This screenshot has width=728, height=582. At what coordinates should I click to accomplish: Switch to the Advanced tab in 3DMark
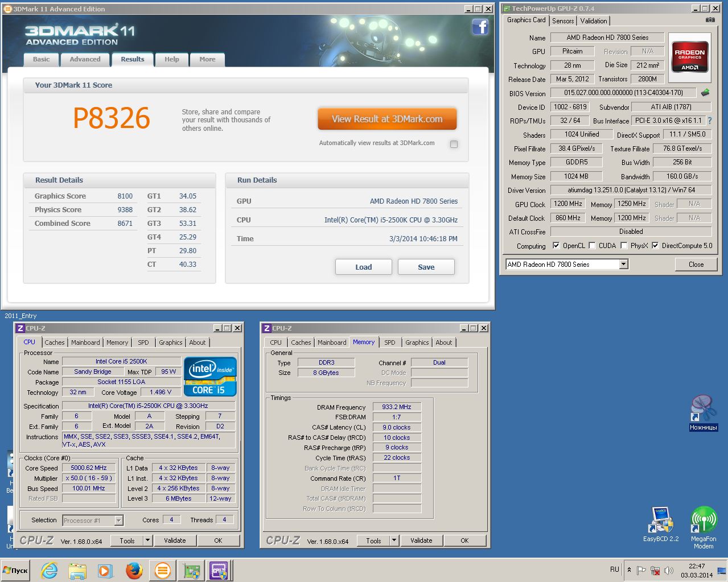pyautogui.click(x=85, y=59)
